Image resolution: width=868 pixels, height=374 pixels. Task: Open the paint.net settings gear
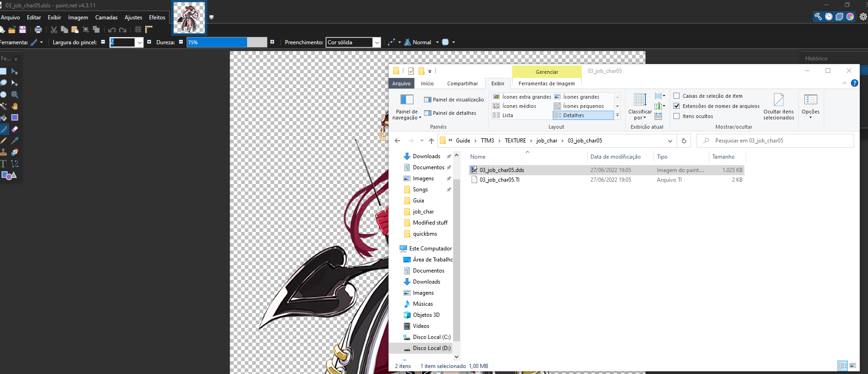point(863,17)
